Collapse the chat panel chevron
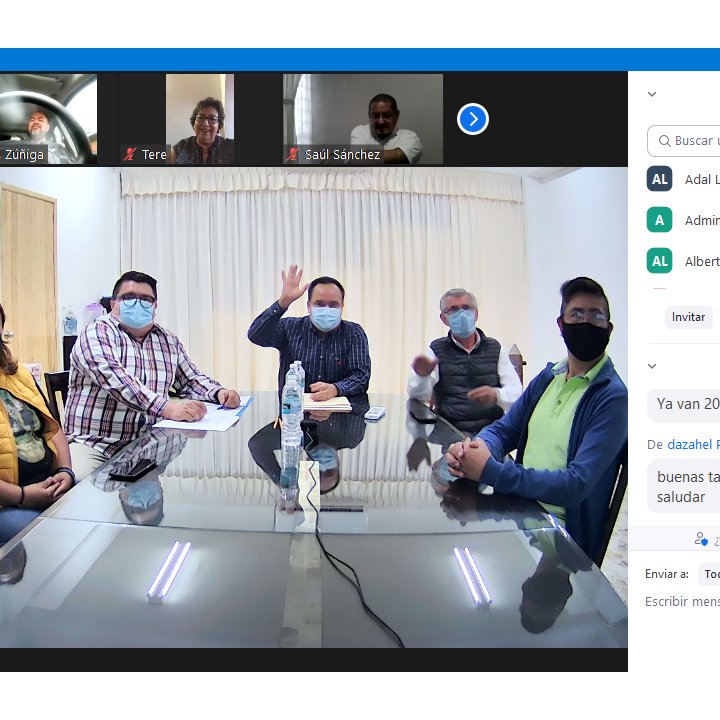The width and height of the screenshot is (720, 720). click(652, 366)
